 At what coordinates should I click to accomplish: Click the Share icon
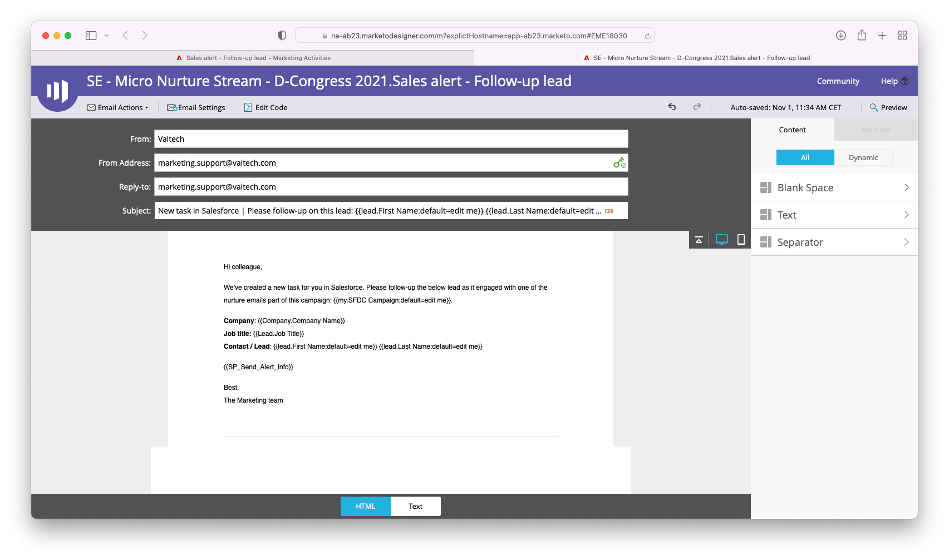point(862,35)
